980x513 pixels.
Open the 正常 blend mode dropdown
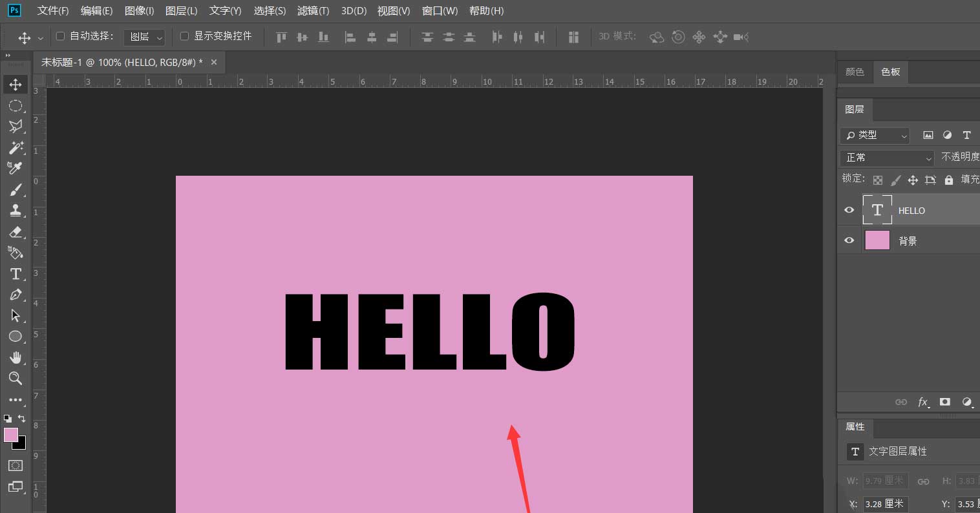(x=888, y=158)
